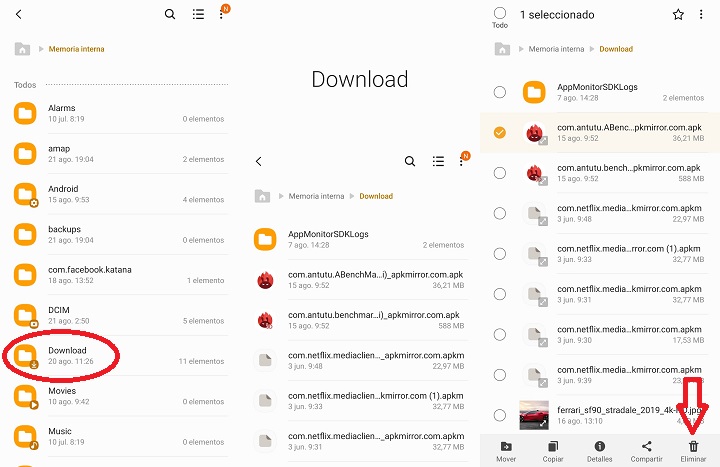Tap the AnTuTu icon of the 36,21 MB file without checkbox
Viewport: 720px width, 467px height.
[x=265, y=280]
